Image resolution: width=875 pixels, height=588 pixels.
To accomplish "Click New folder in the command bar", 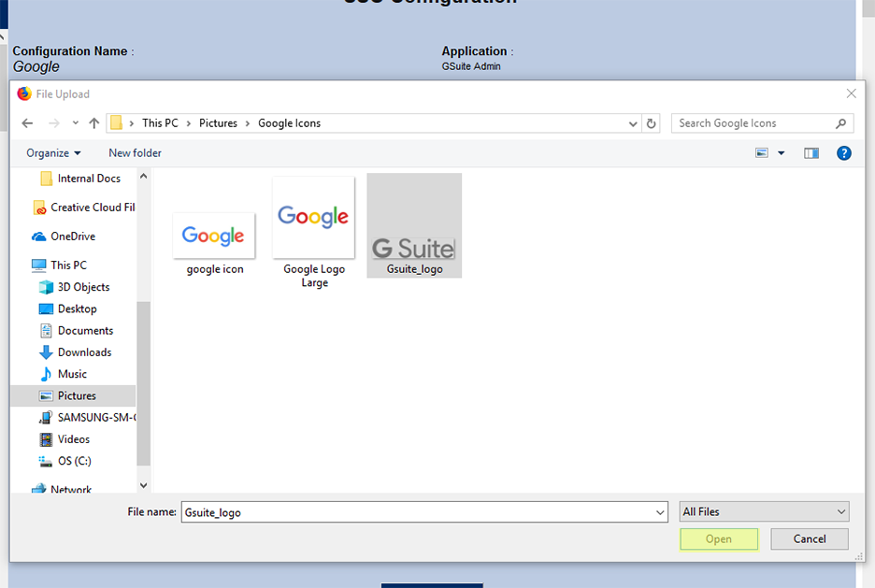I will [x=134, y=152].
